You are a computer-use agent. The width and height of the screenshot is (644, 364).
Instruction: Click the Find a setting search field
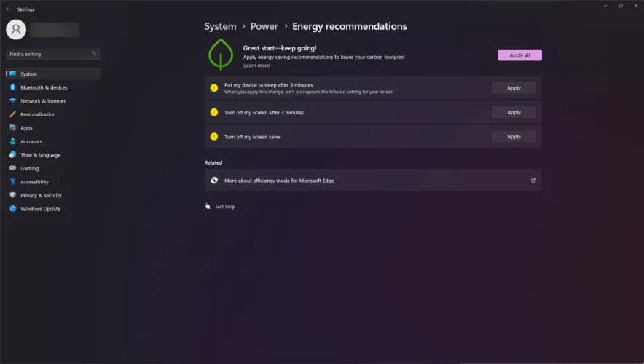(53, 54)
